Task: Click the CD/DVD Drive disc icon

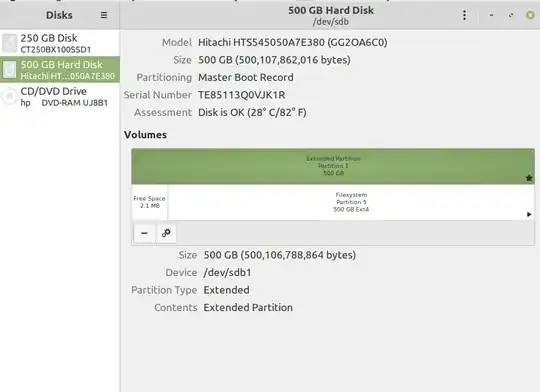Action: tap(9, 96)
